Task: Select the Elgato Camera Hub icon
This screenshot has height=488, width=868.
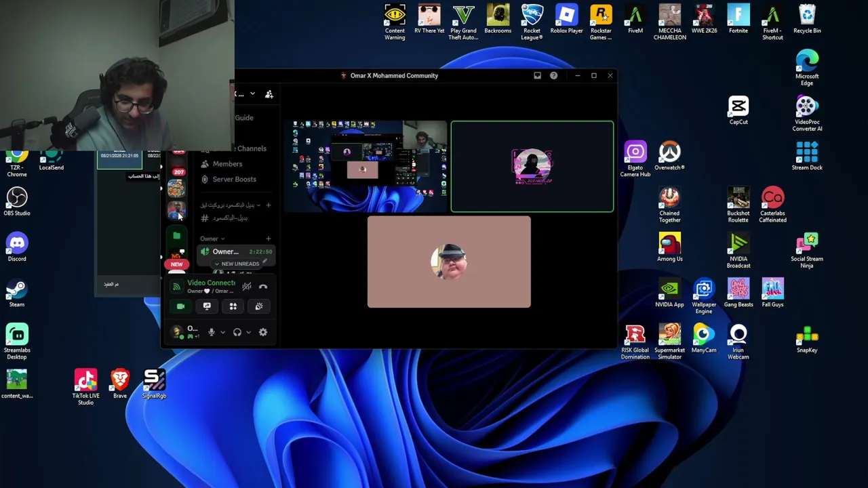Action: point(635,159)
